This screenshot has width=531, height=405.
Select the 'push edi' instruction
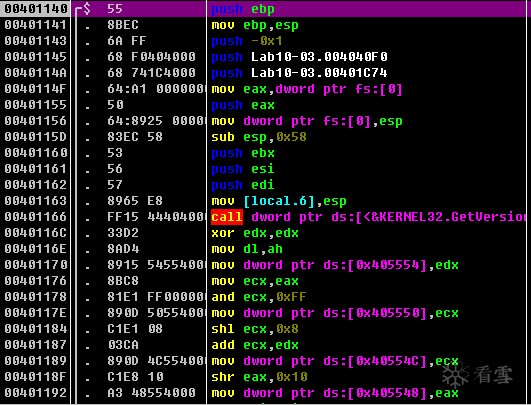pyautogui.click(x=243, y=185)
